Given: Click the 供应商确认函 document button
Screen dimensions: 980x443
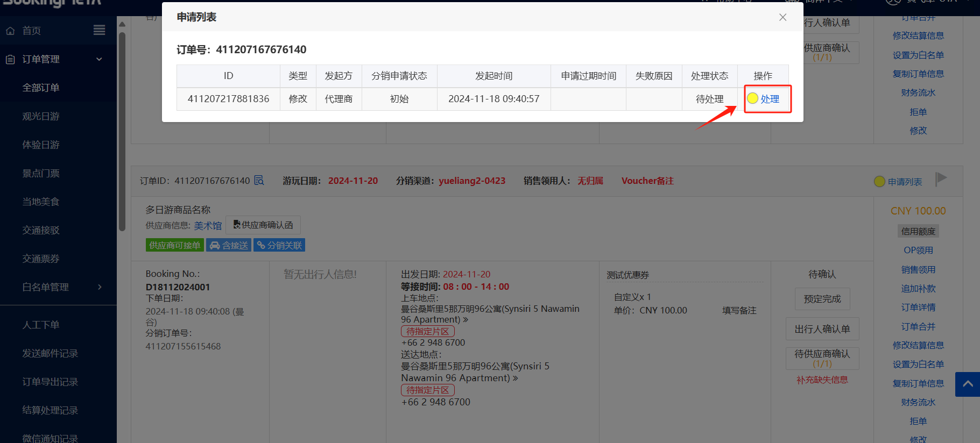Looking at the screenshot, I should [263, 225].
